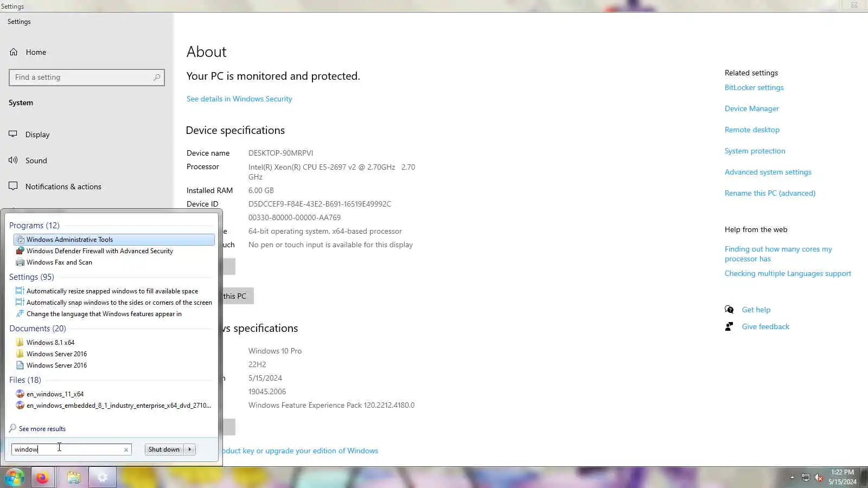Open Finding out how many cores link
This screenshot has height=488, width=868.
click(x=778, y=254)
